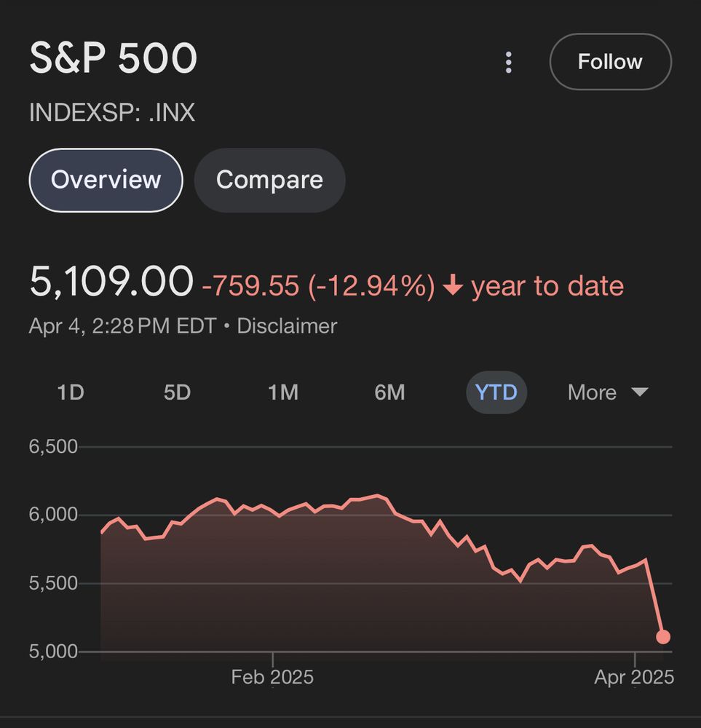Image resolution: width=701 pixels, height=728 pixels.
Task: Click the Apr 2025 axis label
Action: (x=634, y=677)
